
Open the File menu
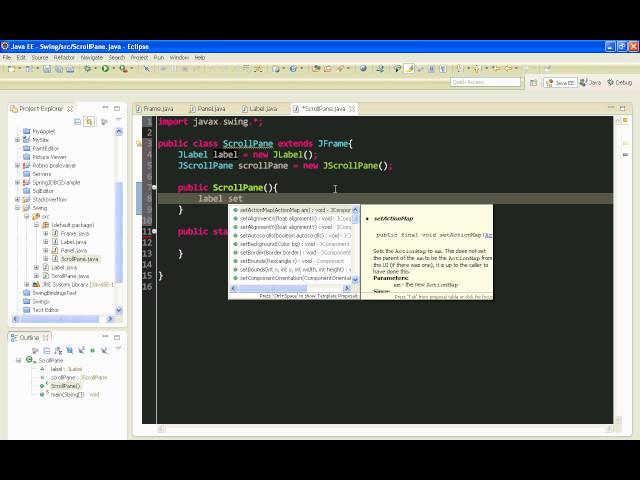[7, 58]
